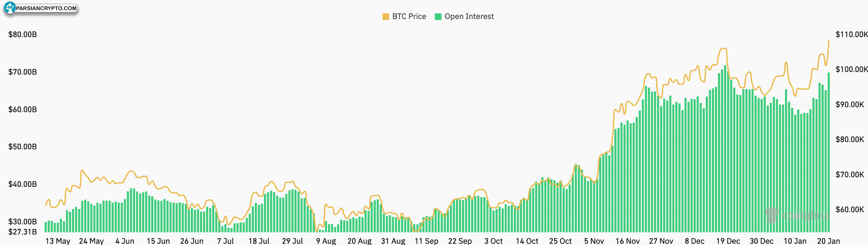Image resolution: width=868 pixels, height=245 pixels.
Task: Click the 19 Dec axis marker
Action: point(728,241)
